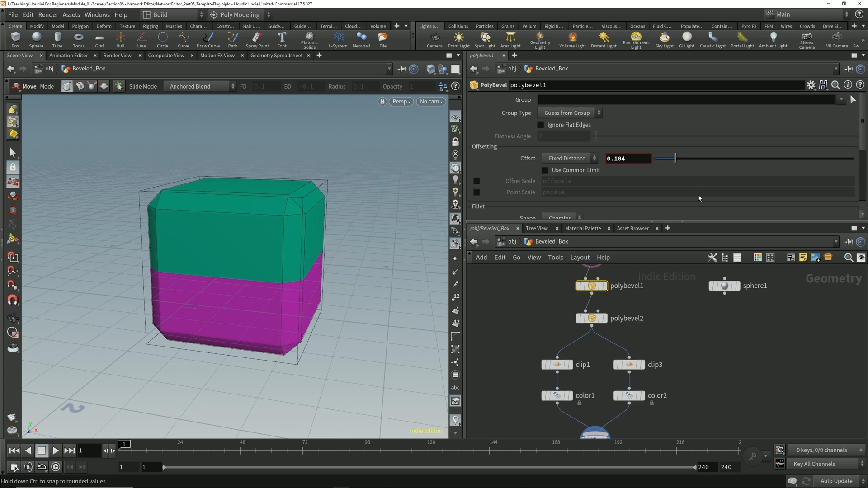Switch to the Geometry Spreadsheet tab
This screenshot has width=868, height=488.
pos(276,56)
